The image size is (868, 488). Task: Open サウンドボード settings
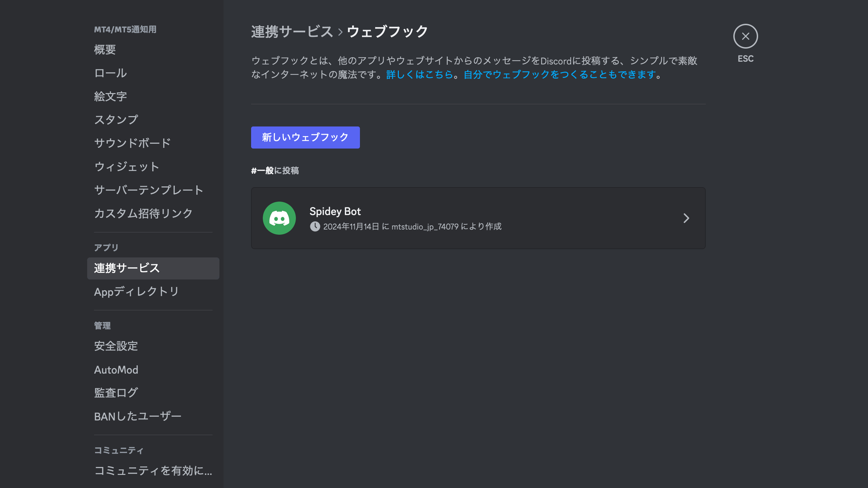[x=132, y=143]
